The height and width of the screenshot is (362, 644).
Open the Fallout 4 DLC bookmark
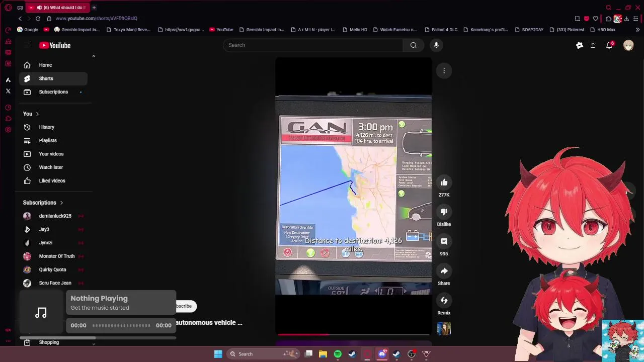[x=441, y=30]
